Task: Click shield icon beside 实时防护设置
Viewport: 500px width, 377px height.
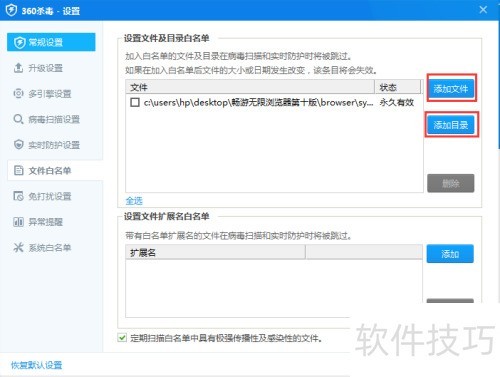Action: pyautogui.click(x=18, y=145)
